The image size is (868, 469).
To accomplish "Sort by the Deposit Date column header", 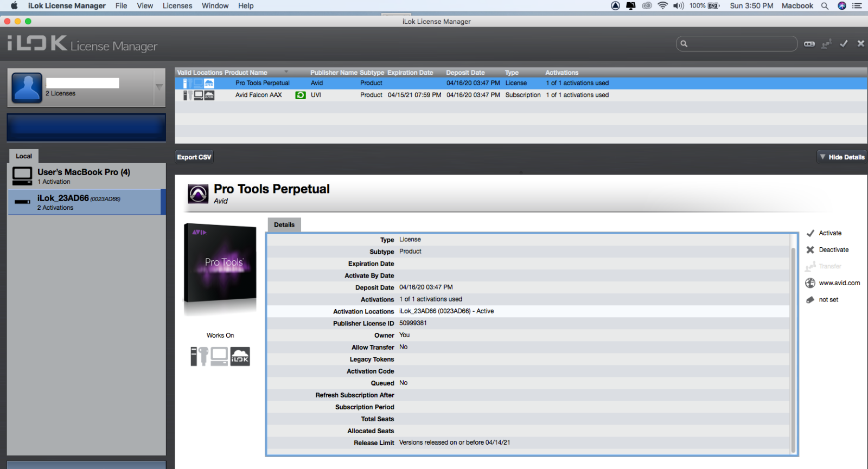I will click(x=465, y=73).
